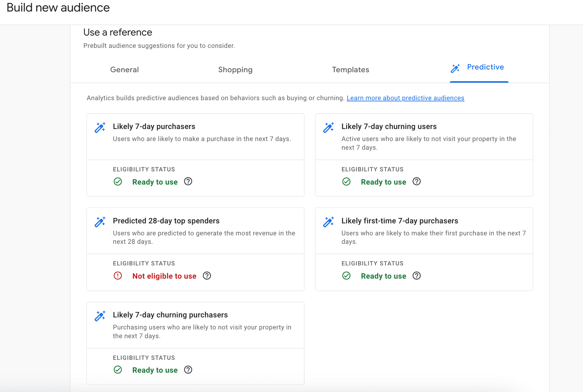
Task: Open help icon next to Not eligible to use
Action: (207, 276)
